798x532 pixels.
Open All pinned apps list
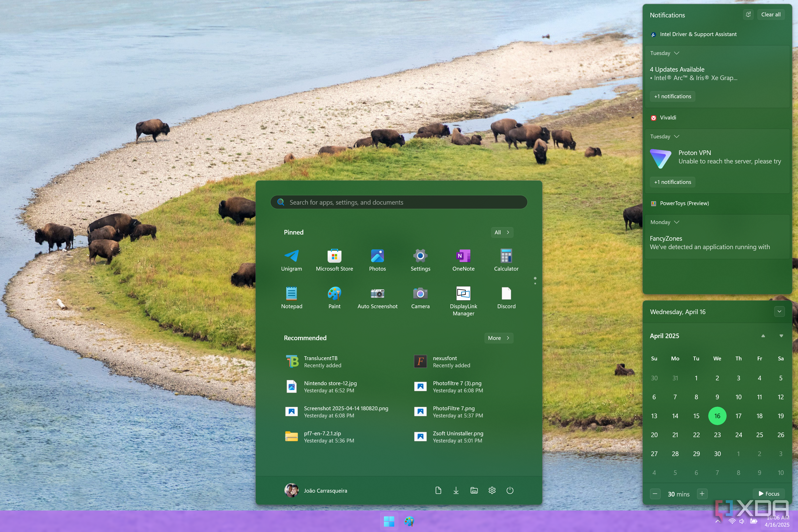[x=502, y=232]
